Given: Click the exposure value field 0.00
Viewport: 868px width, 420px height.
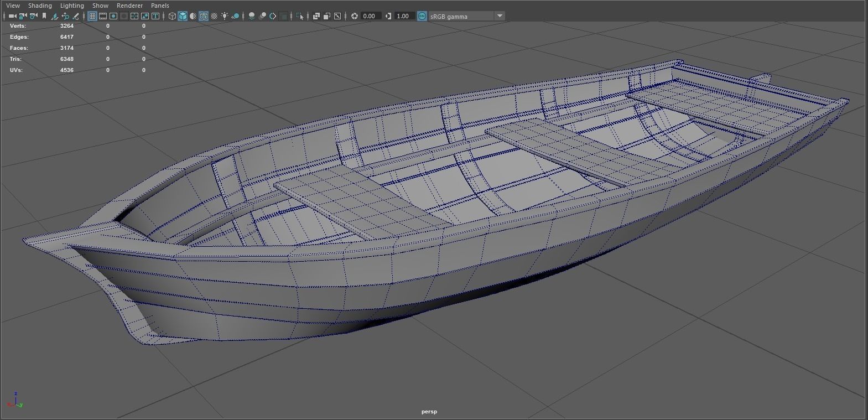Looking at the screenshot, I should pyautogui.click(x=371, y=16).
